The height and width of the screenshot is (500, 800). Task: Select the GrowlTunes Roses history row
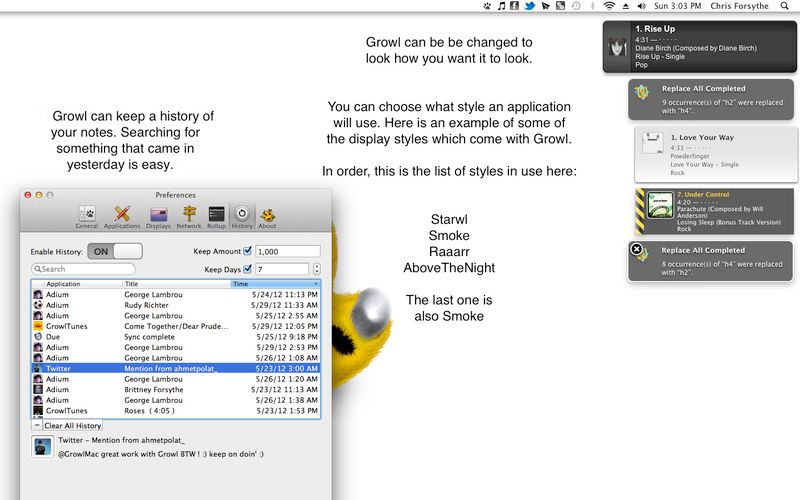175,410
